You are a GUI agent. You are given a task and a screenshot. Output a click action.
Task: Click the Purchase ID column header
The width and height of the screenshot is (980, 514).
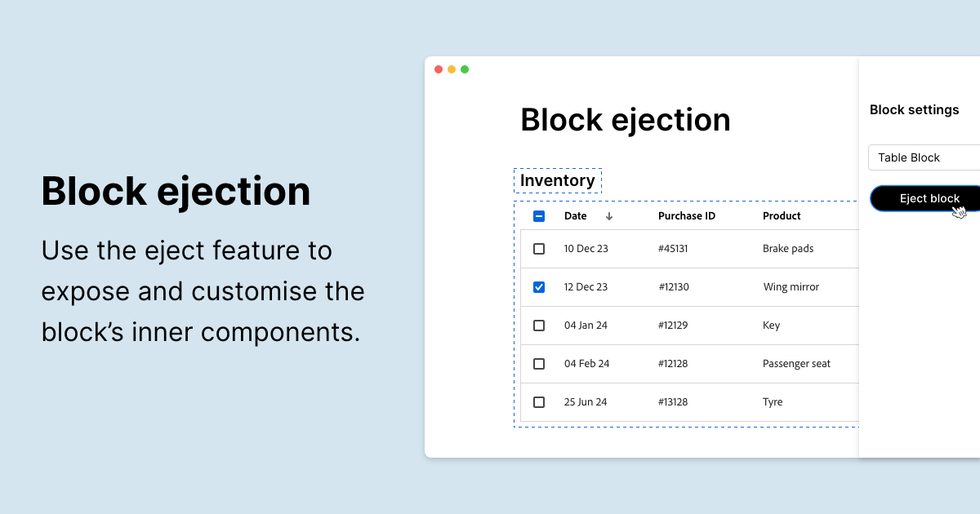pyautogui.click(x=687, y=216)
